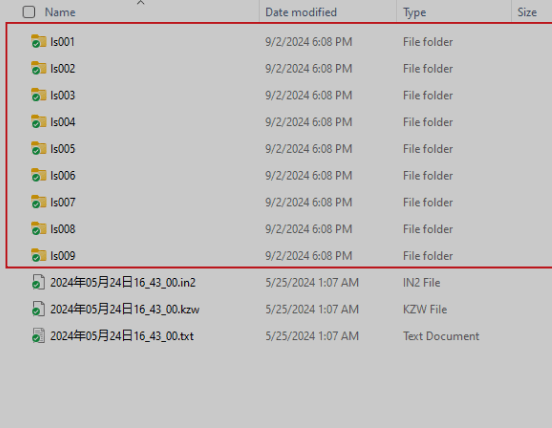Image resolution: width=552 pixels, height=428 pixels.
Task: Select the ls002 folder icon
Action: (38, 68)
